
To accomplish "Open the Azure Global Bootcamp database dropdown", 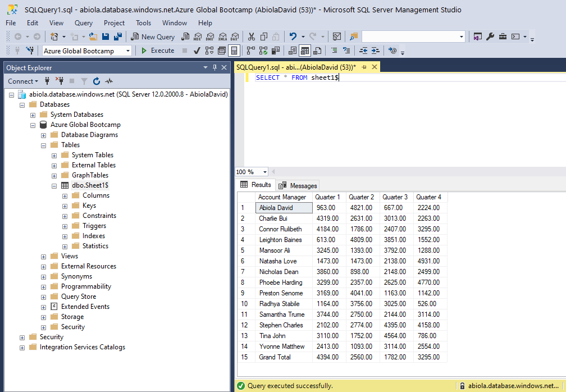I will (x=128, y=51).
